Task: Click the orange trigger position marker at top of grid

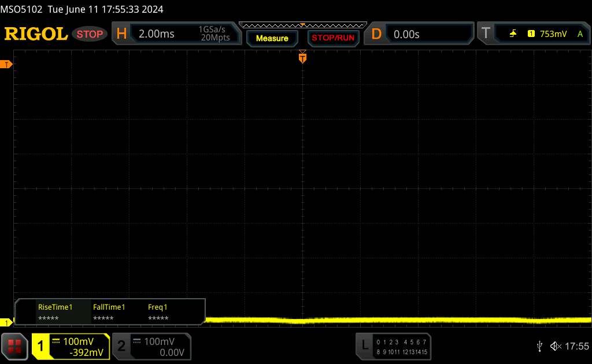Action: point(302,57)
